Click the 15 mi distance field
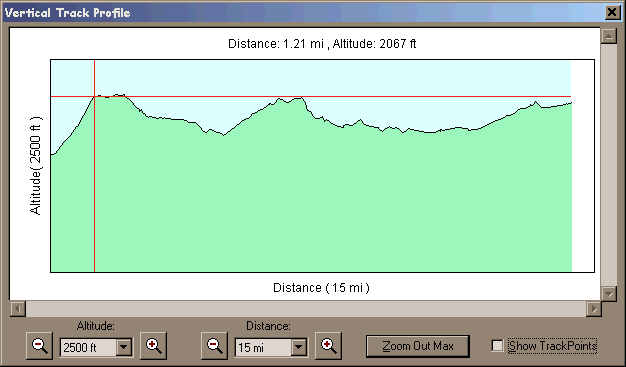Image resolution: width=626 pixels, height=367 pixels. tap(263, 347)
